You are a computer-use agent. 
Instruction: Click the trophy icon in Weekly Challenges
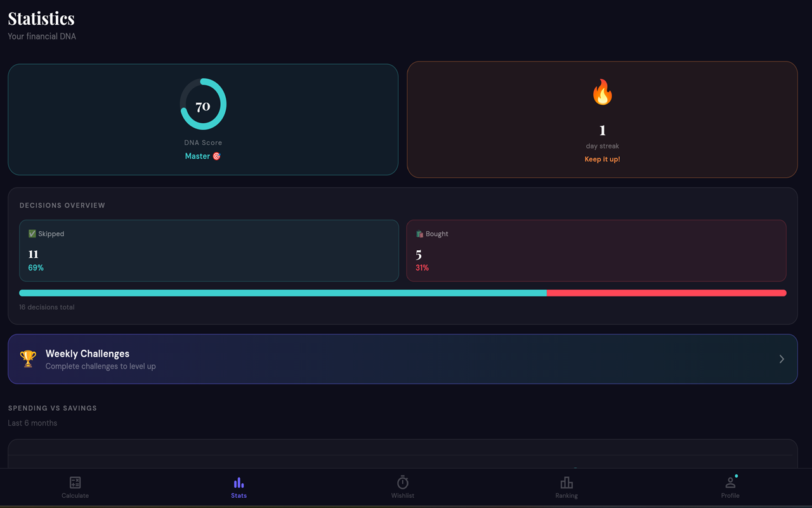coord(28,359)
